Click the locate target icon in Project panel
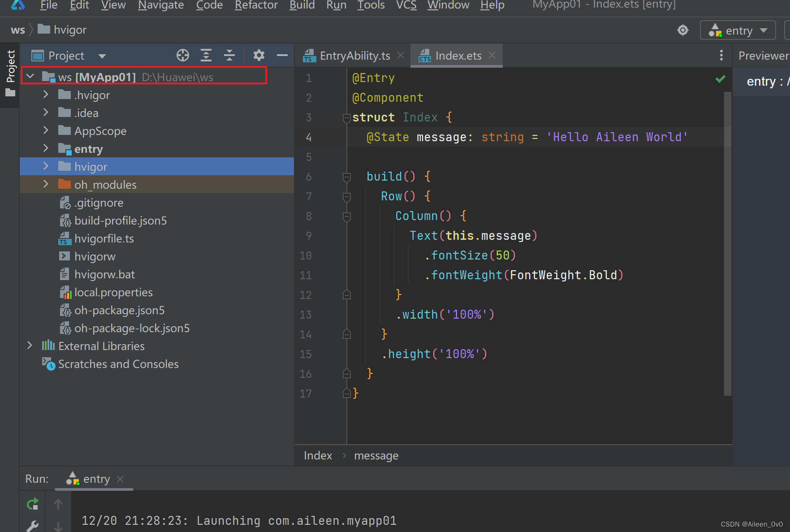This screenshot has height=532, width=790. coord(183,56)
